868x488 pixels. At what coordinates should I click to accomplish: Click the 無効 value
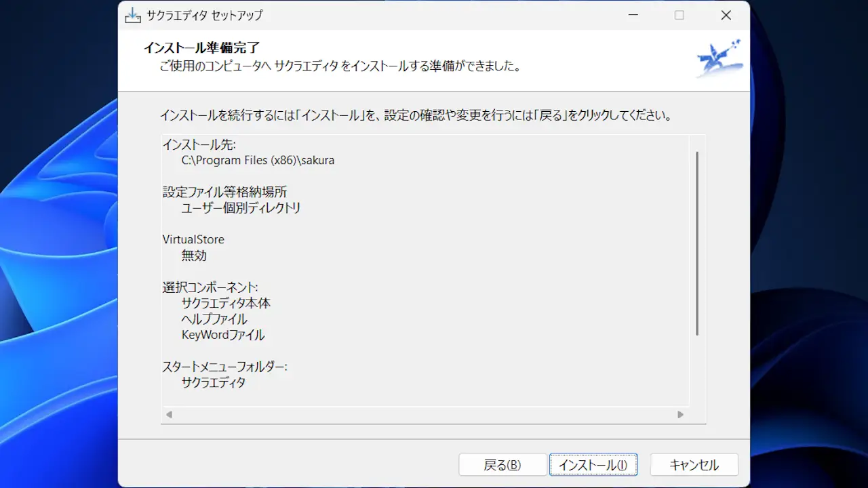194,256
